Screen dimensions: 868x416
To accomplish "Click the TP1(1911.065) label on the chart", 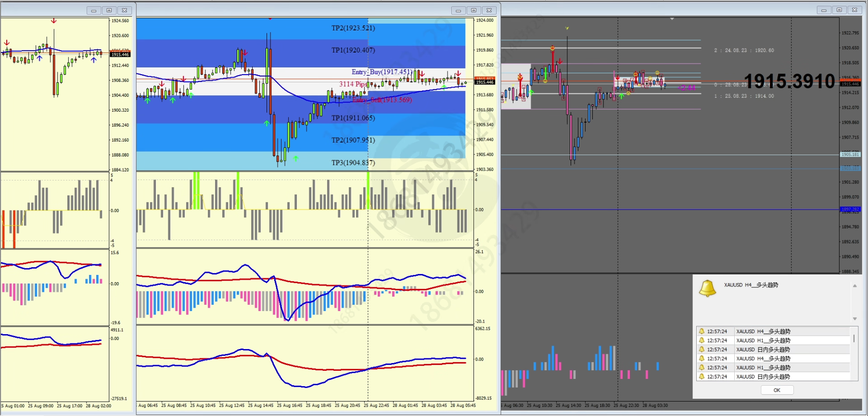I will 353,118.
